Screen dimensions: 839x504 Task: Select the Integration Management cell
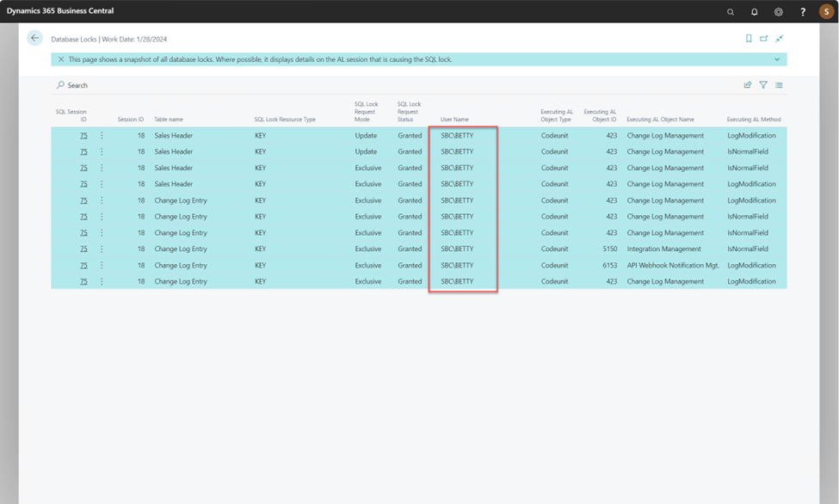coord(663,249)
